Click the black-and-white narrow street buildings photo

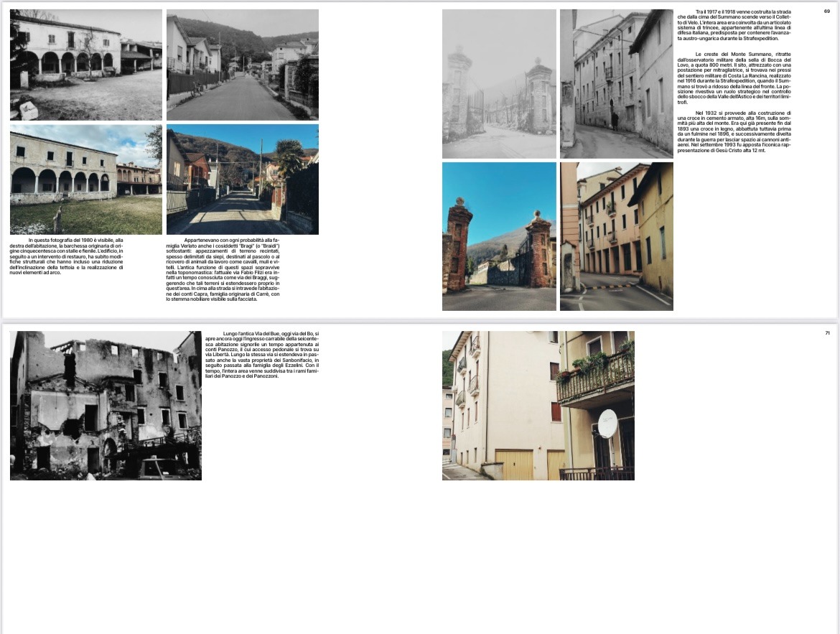click(x=616, y=84)
